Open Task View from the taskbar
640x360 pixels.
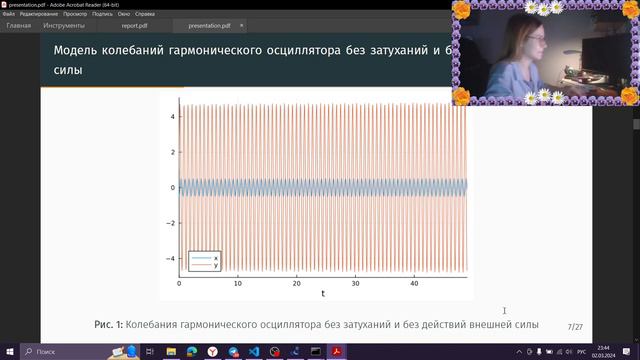tap(150, 351)
